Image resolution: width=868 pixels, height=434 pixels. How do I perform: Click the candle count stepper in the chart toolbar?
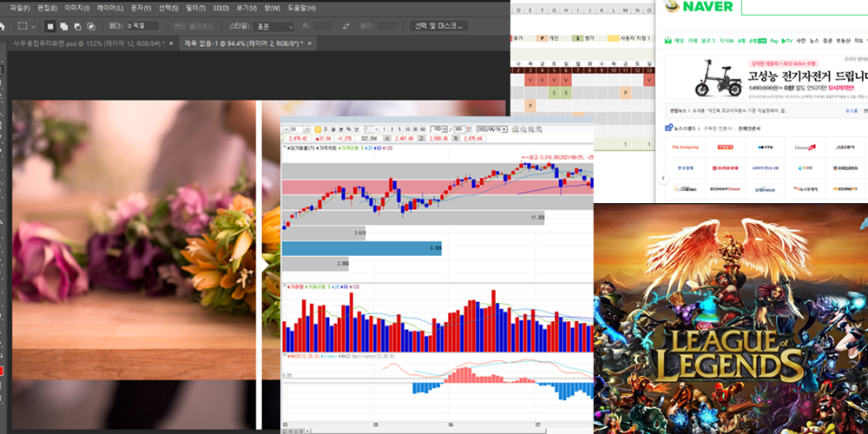point(444,129)
